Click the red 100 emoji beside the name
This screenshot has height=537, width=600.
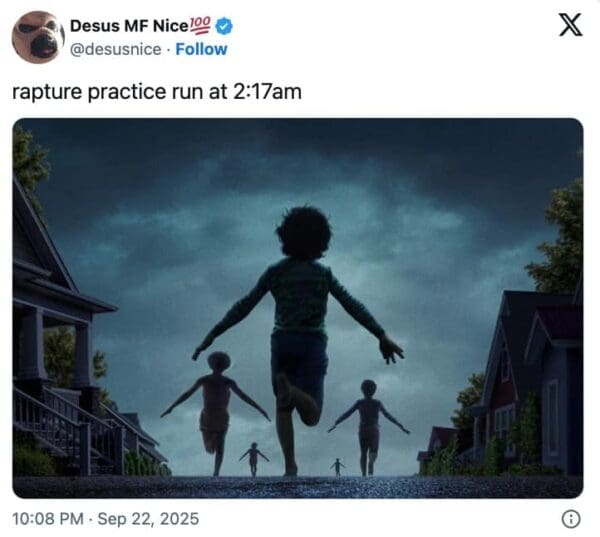(x=200, y=25)
